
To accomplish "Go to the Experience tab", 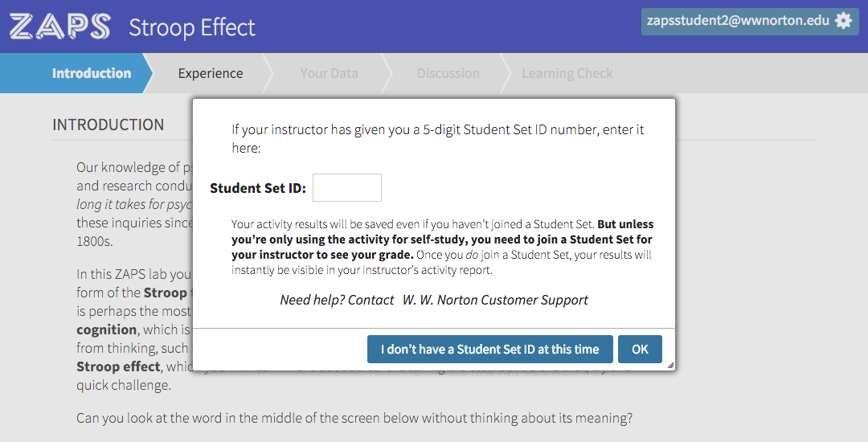I will 211,73.
